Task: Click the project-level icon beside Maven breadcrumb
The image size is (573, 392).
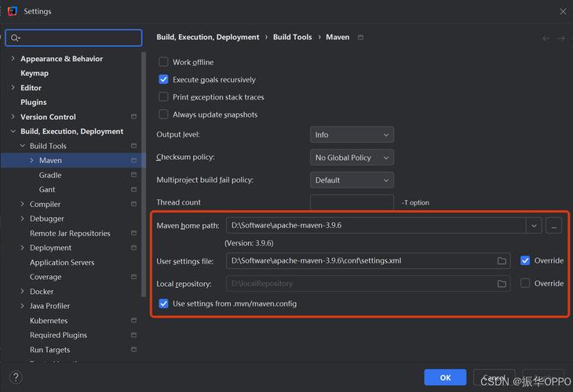Action: click(x=360, y=37)
